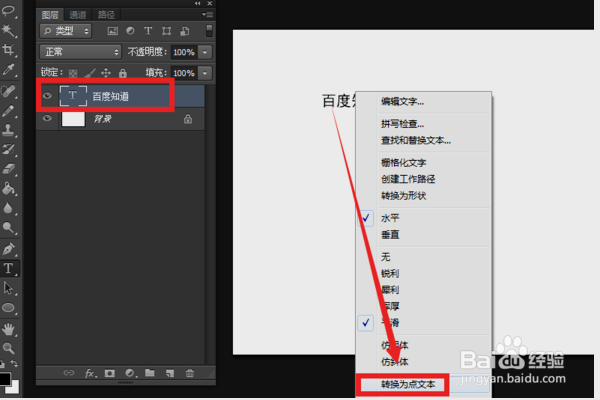Toggle lock position
600x400 pixels.
coord(106,73)
